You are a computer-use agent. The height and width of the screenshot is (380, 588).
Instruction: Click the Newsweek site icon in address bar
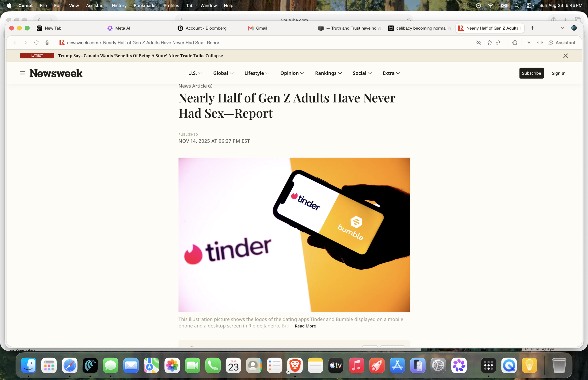[x=62, y=43]
